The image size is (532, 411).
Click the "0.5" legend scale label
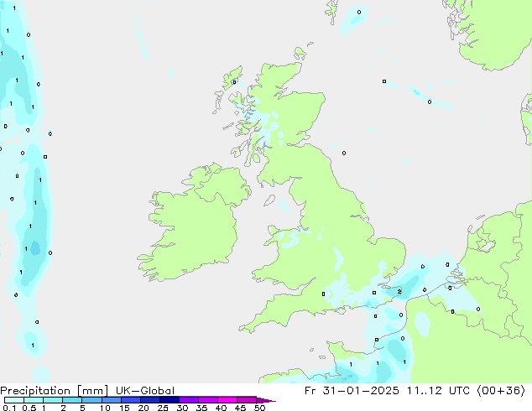[29, 408]
